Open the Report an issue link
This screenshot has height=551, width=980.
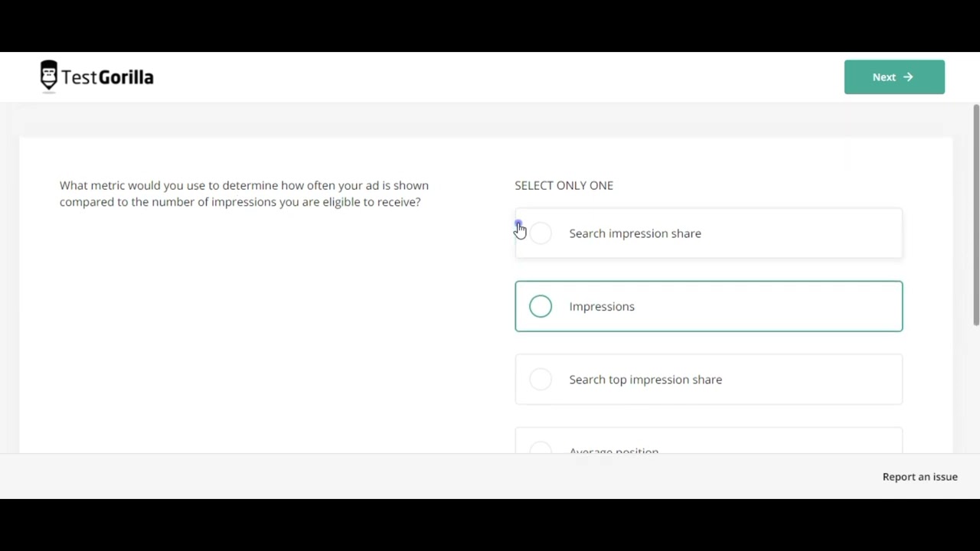pos(920,477)
